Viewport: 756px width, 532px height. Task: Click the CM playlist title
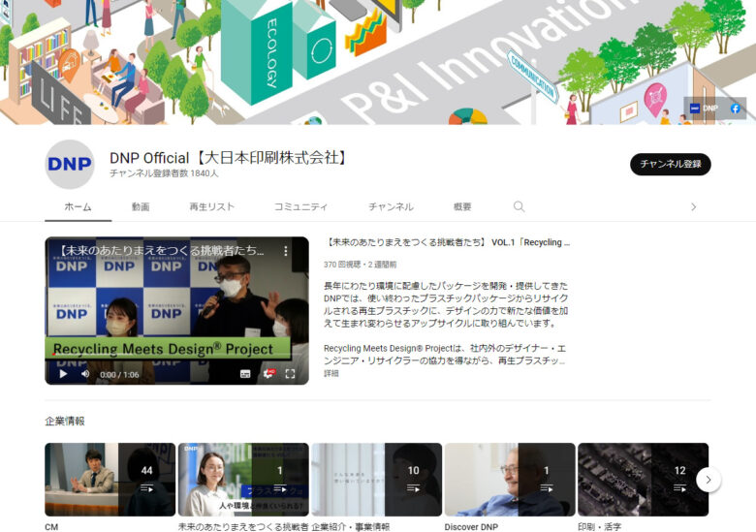coord(51,527)
